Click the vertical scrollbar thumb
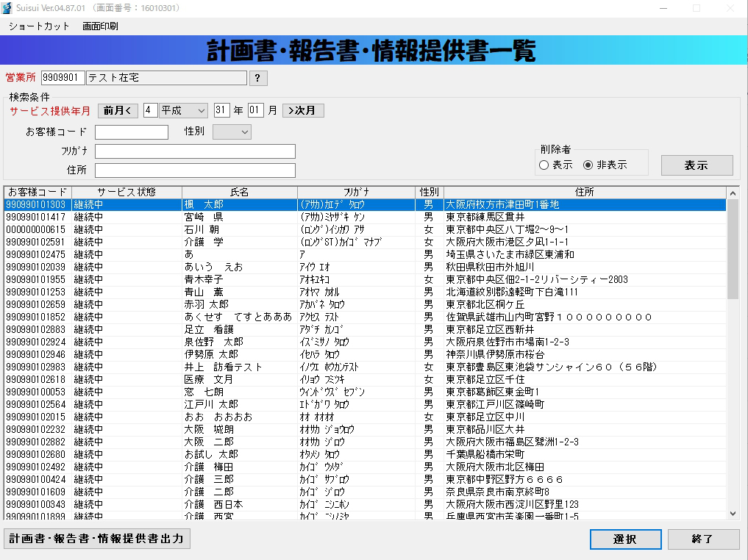748x560 pixels. [x=733, y=249]
